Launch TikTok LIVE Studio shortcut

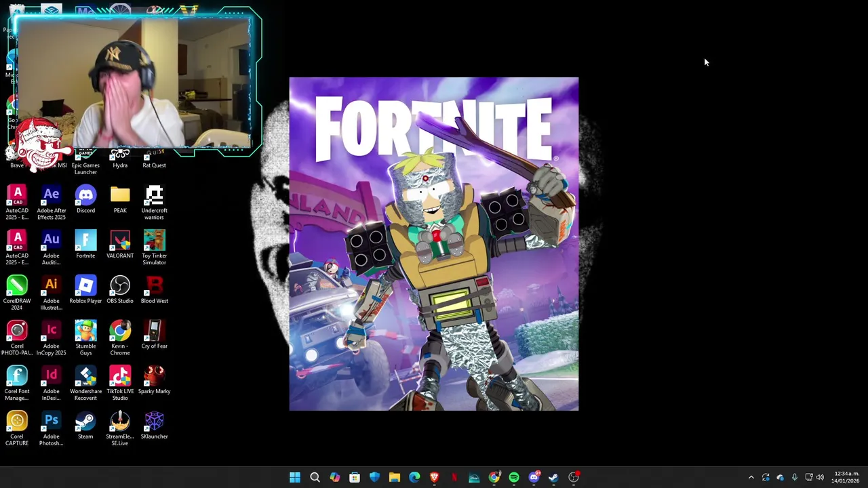click(x=120, y=384)
